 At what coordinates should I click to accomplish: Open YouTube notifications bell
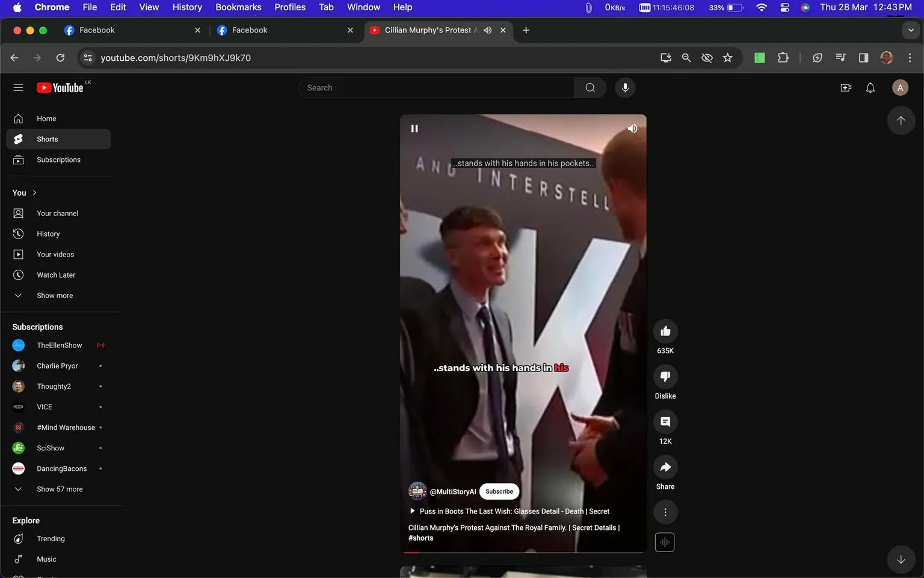click(x=870, y=87)
